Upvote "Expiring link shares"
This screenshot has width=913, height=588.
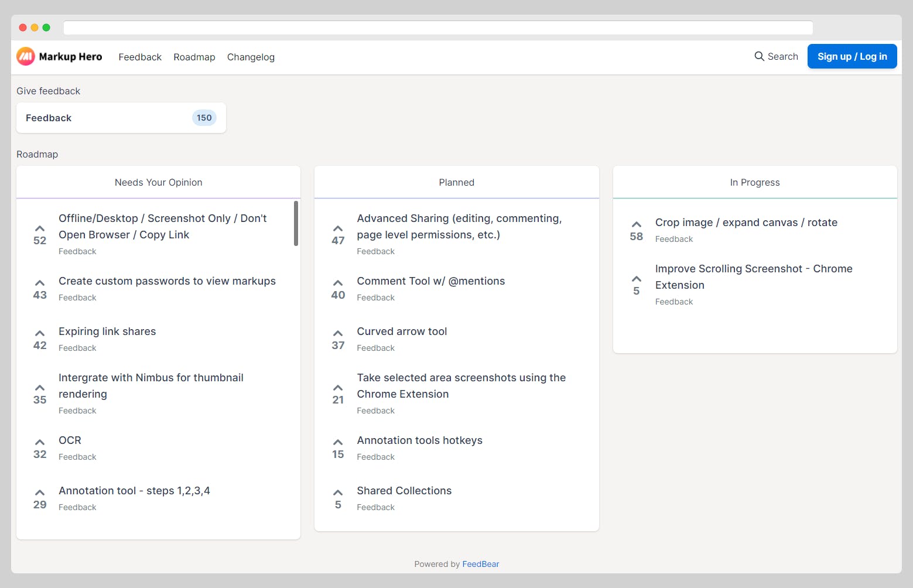click(39, 333)
